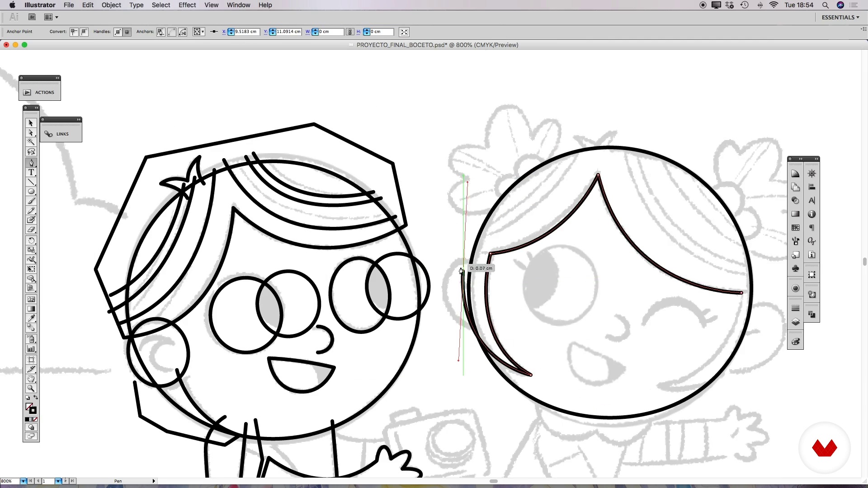868x488 pixels.
Task: Open the Object menu
Action: click(x=111, y=5)
